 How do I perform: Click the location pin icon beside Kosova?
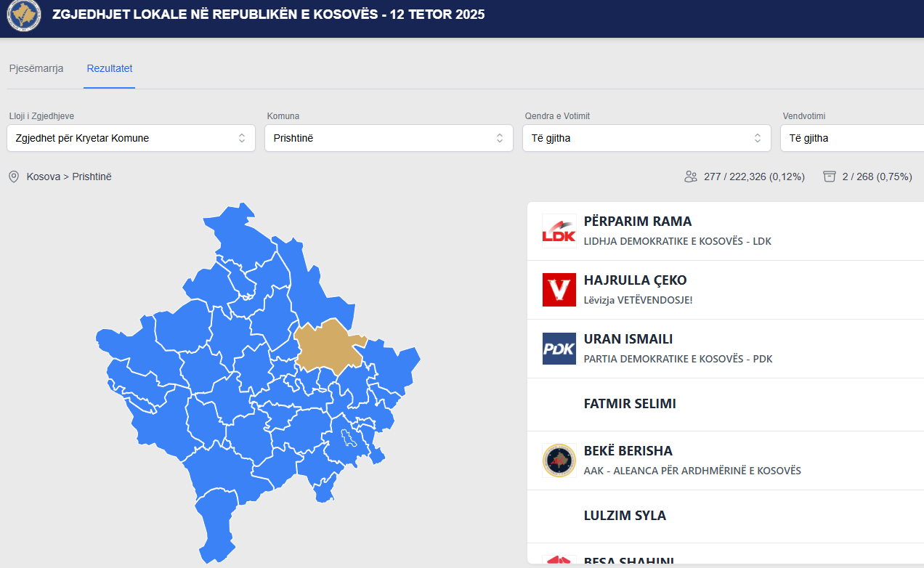pyautogui.click(x=14, y=177)
